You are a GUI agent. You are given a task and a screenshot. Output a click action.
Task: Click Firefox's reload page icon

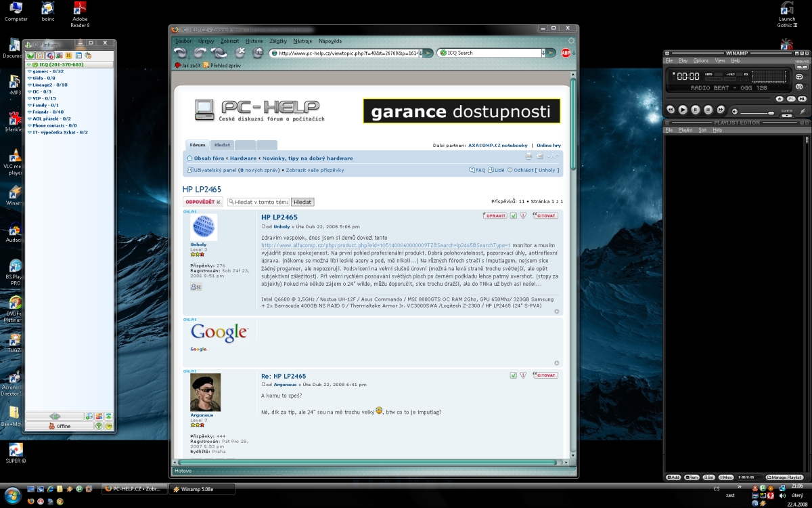pos(219,53)
